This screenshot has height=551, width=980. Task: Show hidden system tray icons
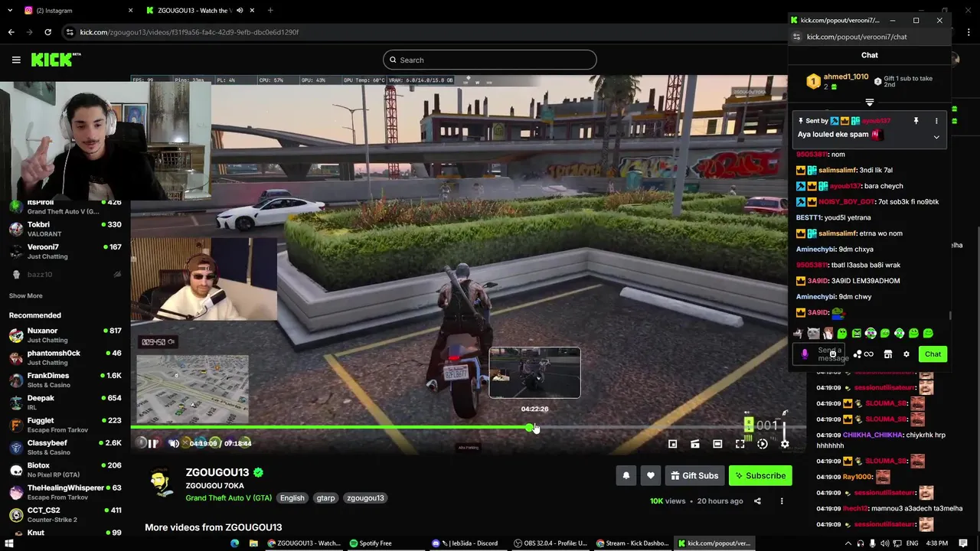pyautogui.click(x=848, y=543)
